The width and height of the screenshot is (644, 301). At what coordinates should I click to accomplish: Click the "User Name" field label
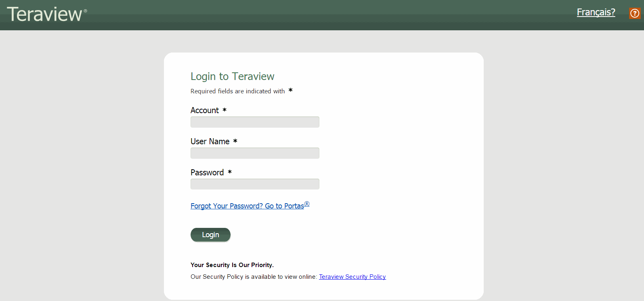(210, 141)
